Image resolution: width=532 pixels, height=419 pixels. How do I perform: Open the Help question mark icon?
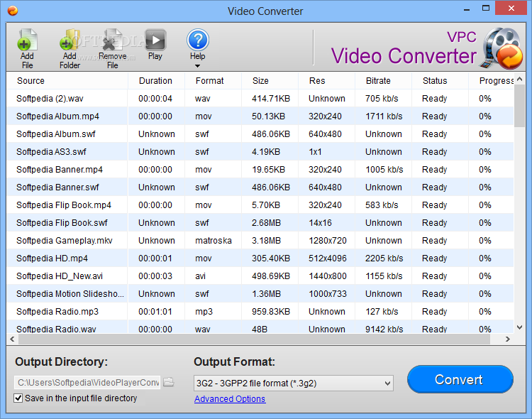pyautogui.click(x=197, y=40)
